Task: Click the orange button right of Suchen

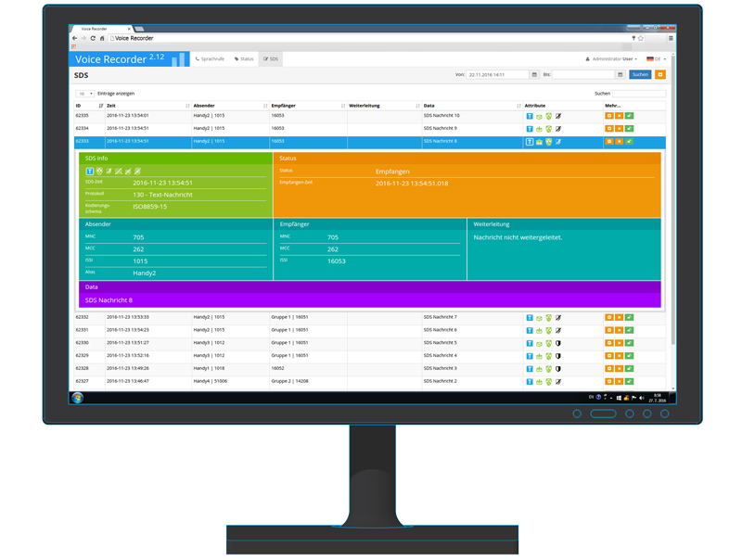Action: pyautogui.click(x=660, y=74)
